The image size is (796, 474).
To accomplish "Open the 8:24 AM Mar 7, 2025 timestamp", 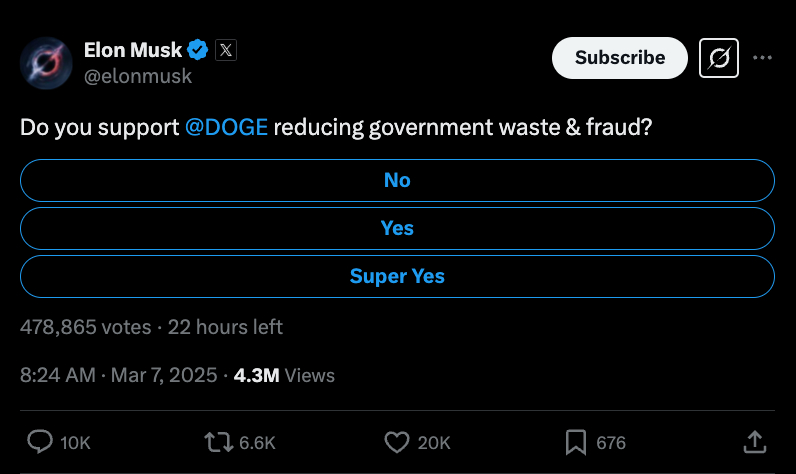I will click(119, 376).
